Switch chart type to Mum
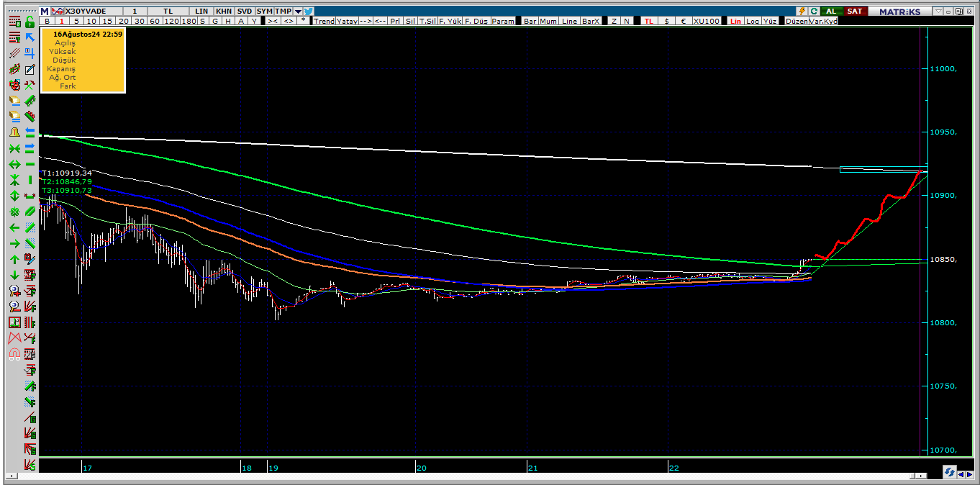This screenshot has height=485, width=980. (x=548, y=21)
